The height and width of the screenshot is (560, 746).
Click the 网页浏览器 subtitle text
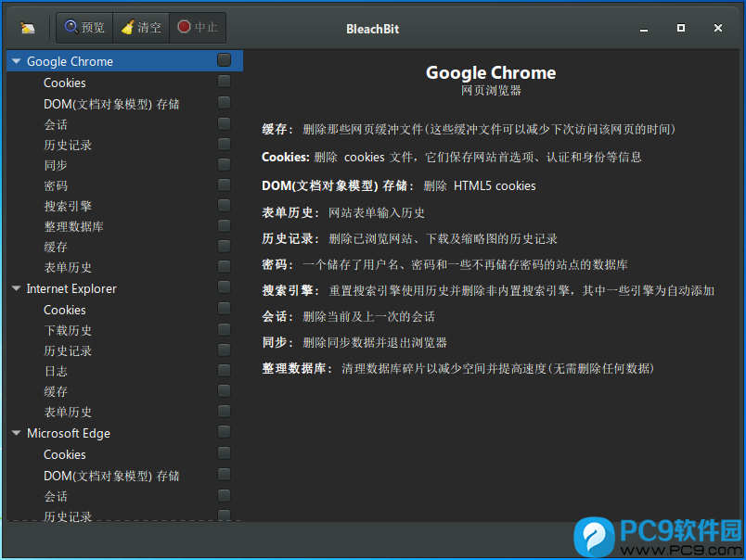pos(491,90)
